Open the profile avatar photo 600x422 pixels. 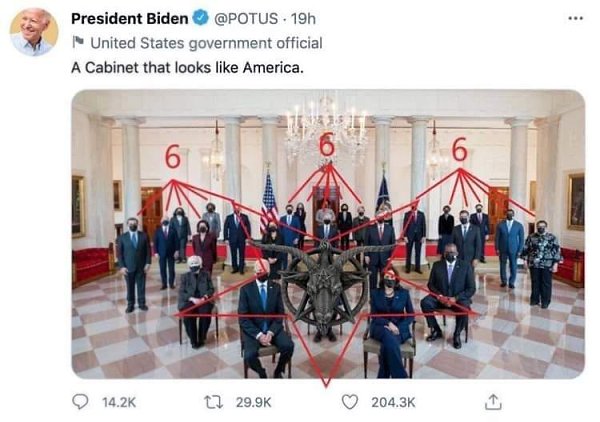point(34,32)
